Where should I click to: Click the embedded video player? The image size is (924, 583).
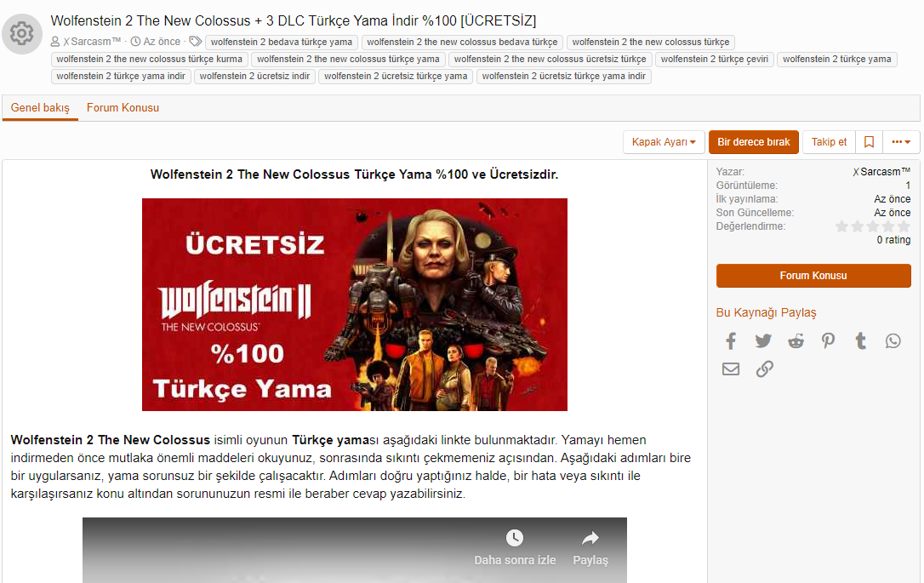click(x=355, y=550)
